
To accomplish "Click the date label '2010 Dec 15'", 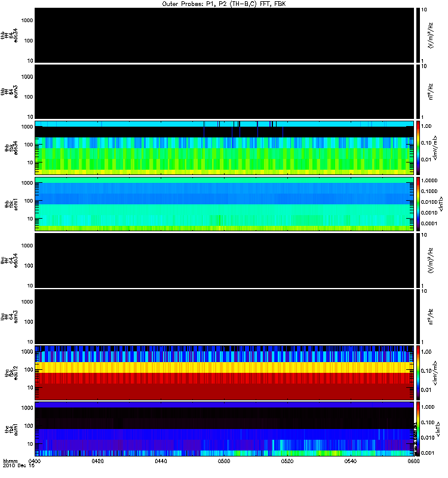I will 19,465.
